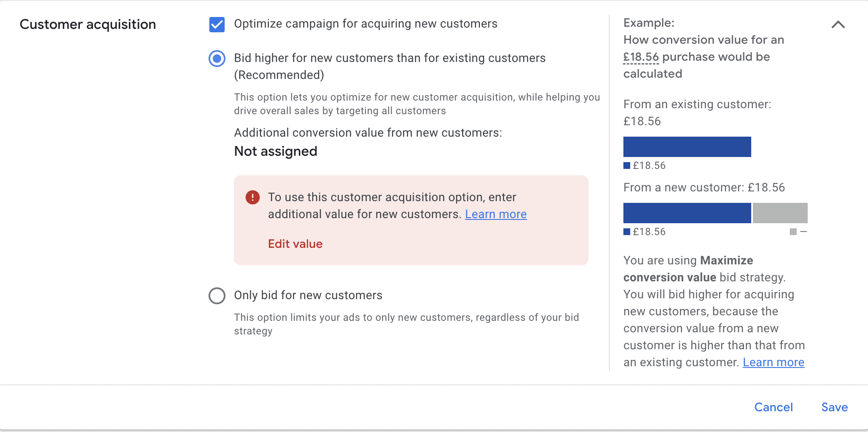Click the Not assigned conversion value

coord(276,151)
